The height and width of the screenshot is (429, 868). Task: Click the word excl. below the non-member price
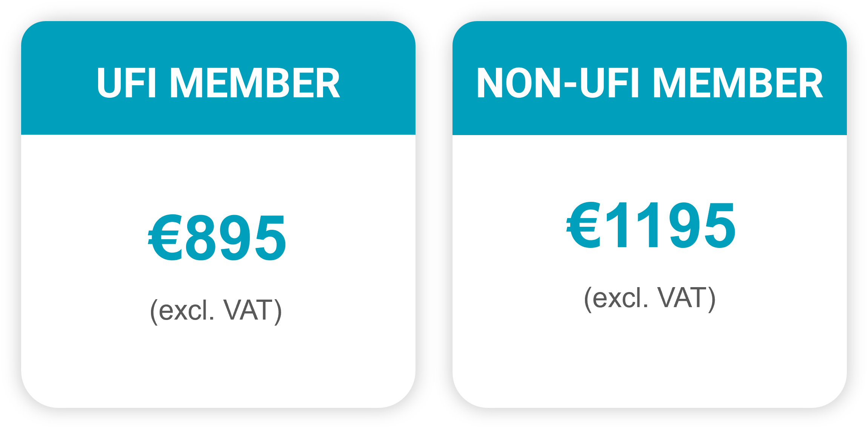(x=620, y=298)
